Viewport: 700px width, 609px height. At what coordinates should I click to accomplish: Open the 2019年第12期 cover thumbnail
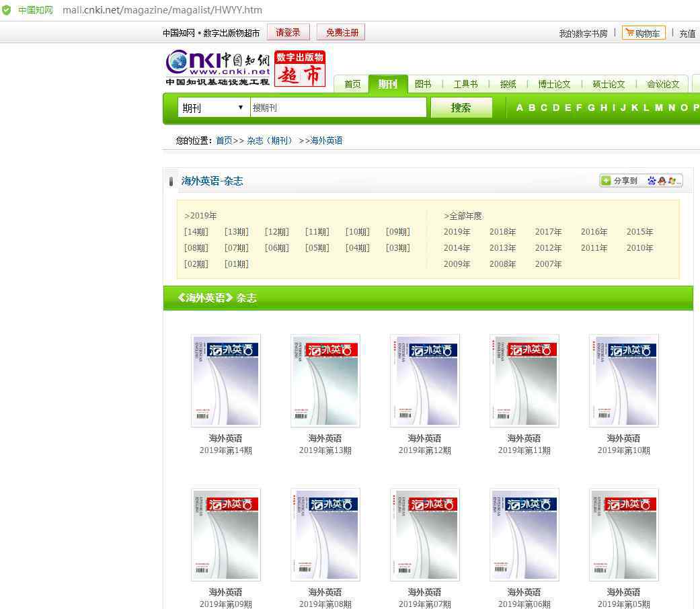click(x=425, y=380)
